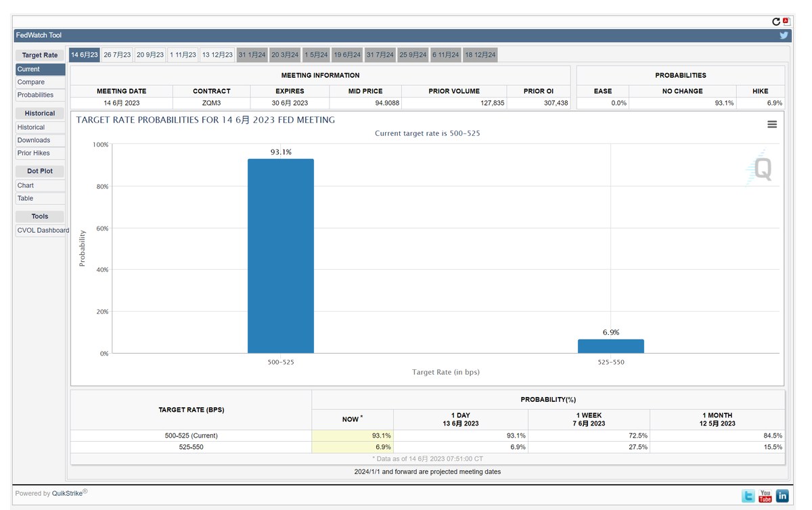Click the Twitter bird icon in FedWatch header
The image size is (812, 510).
tap(784, 35)
